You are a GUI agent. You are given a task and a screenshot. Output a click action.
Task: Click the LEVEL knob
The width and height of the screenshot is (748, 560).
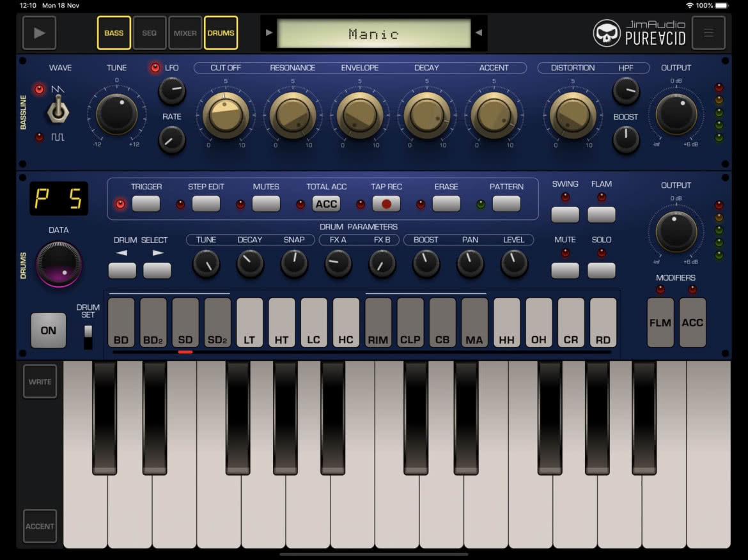[514, 264]
